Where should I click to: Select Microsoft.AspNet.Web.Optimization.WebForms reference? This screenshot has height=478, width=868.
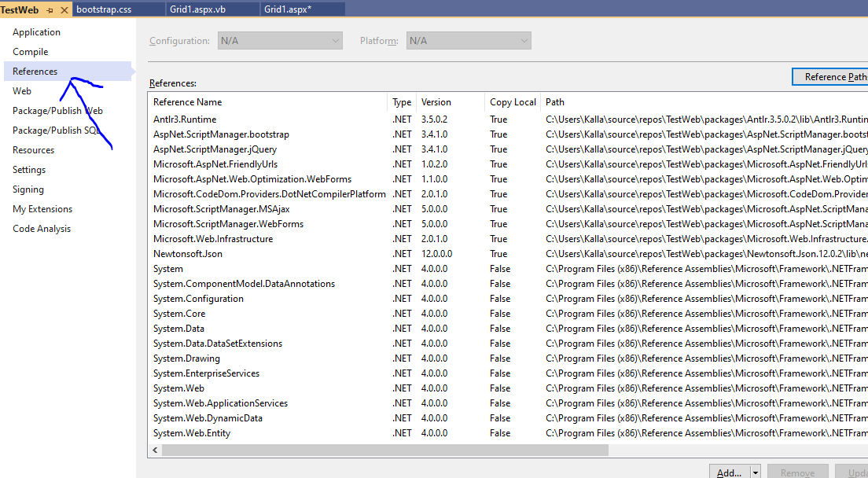click(x=252, y=179)
